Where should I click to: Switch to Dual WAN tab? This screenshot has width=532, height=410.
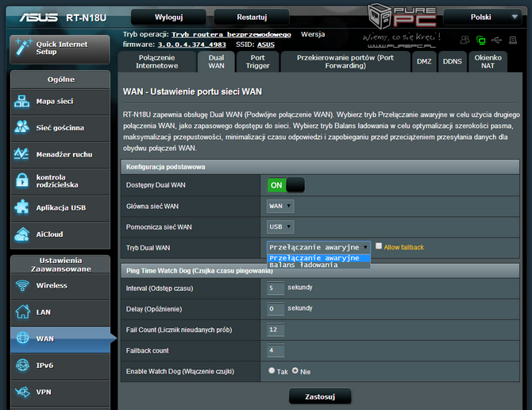pyautogui.click(x=216, y=62)
